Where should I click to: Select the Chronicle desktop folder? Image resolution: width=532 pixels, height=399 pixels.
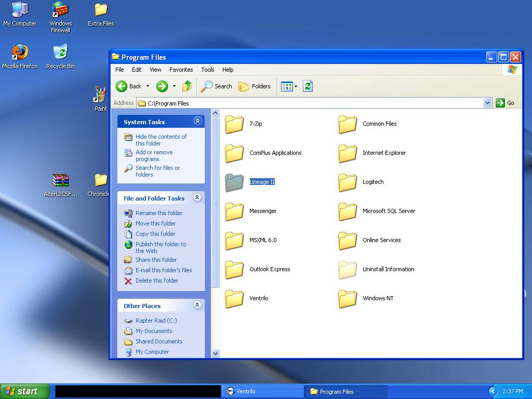point(98,185)
